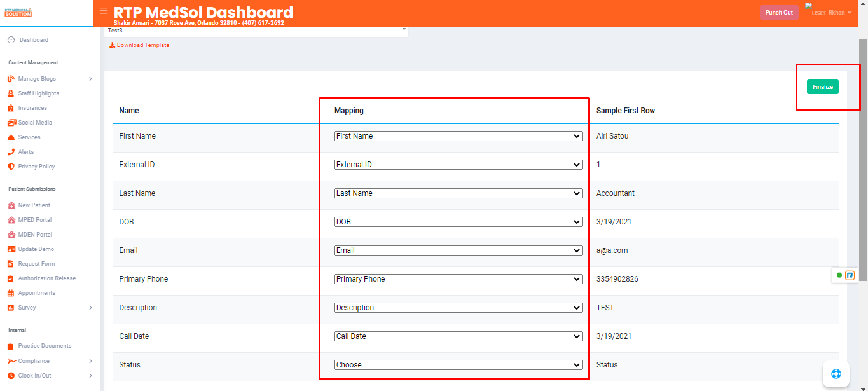Click the RingCentral widget icon at right edge
Screen dimensions: 868x391
[x=849, y=275]
